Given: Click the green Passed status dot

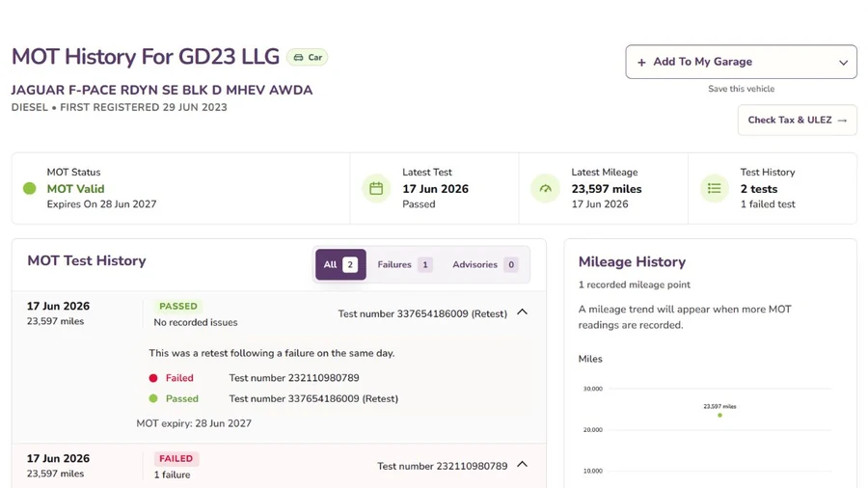Looking at the screenshot, I should pyautogui.click(x=153, y=398).
